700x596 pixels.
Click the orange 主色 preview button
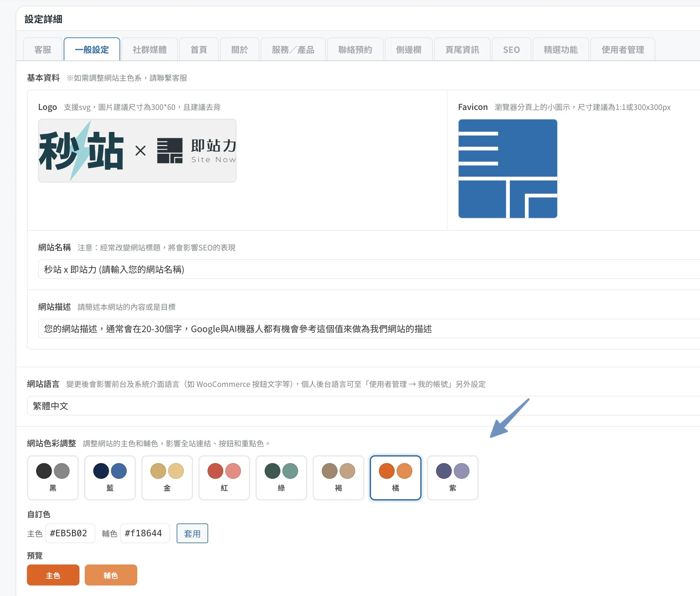pos(53,575)
